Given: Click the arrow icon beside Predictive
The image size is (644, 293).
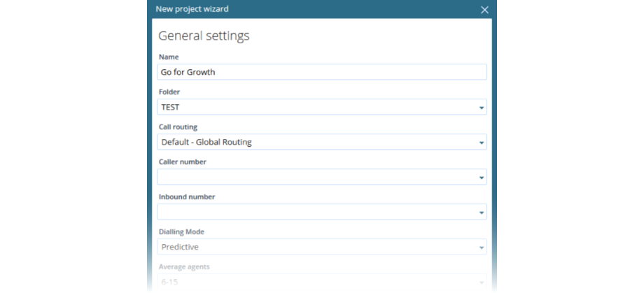Looking at the screenshot, I should pos(482,248).
